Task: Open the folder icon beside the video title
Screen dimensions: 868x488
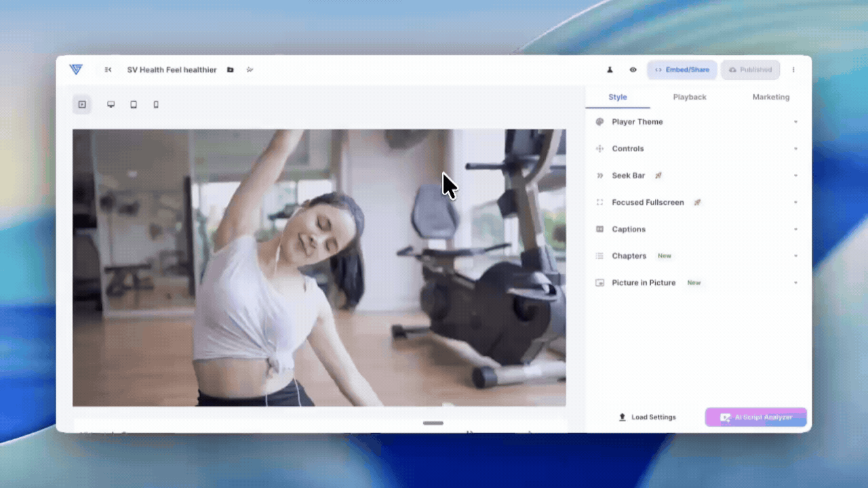Action: pos(231,70)
